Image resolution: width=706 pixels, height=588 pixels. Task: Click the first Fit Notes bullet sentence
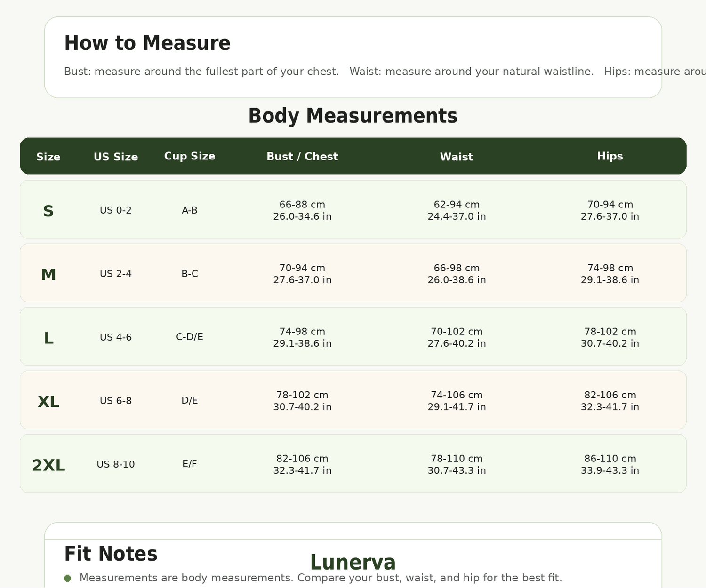coord(321,578)
